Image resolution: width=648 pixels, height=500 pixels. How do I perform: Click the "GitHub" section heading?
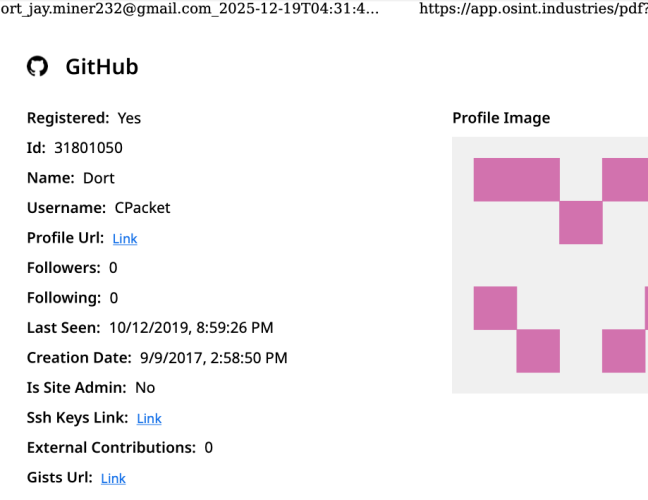pos(102,67)
